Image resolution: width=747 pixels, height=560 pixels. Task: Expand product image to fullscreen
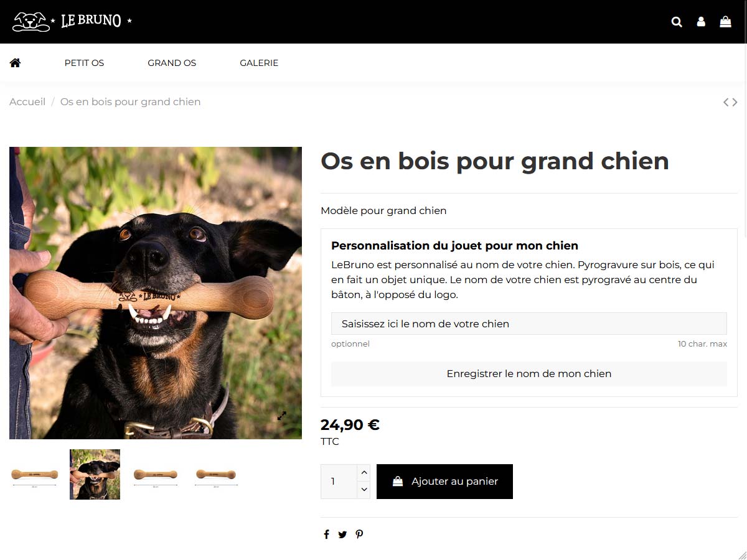(282, 416)
